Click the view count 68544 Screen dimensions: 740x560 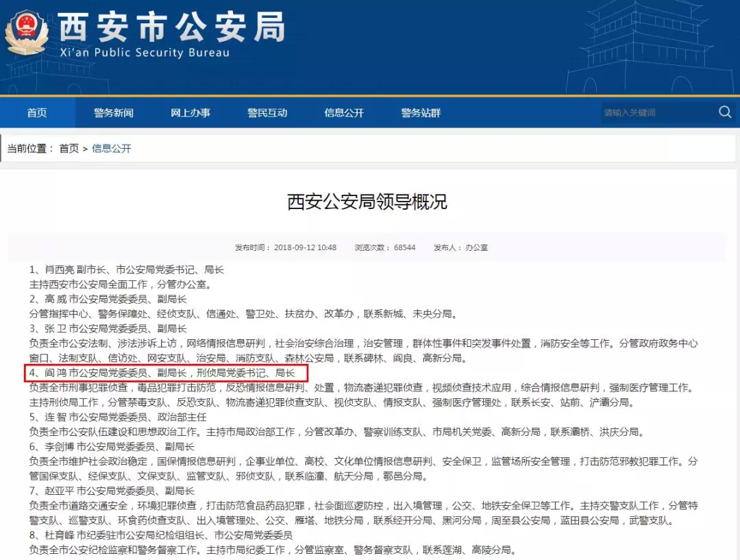click(404, 247)
